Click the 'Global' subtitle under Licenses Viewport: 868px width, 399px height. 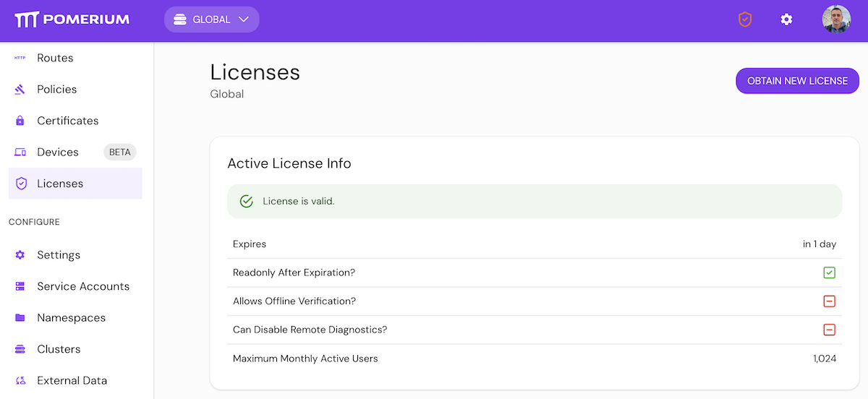click(x=227, y=94)
